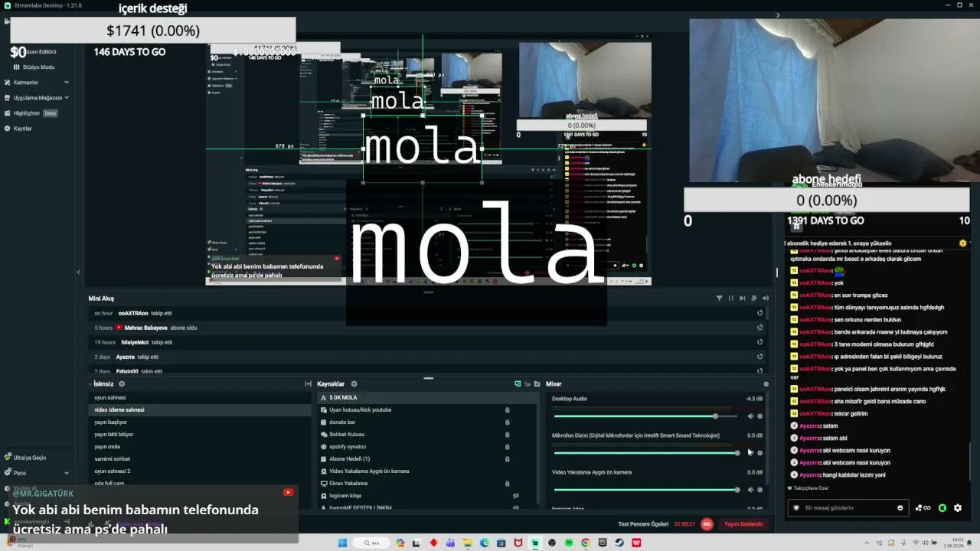The width and height of the screenshot is (980, 551).
Task: Select the Ekran Yakalama source
Action: pos(428,484)
